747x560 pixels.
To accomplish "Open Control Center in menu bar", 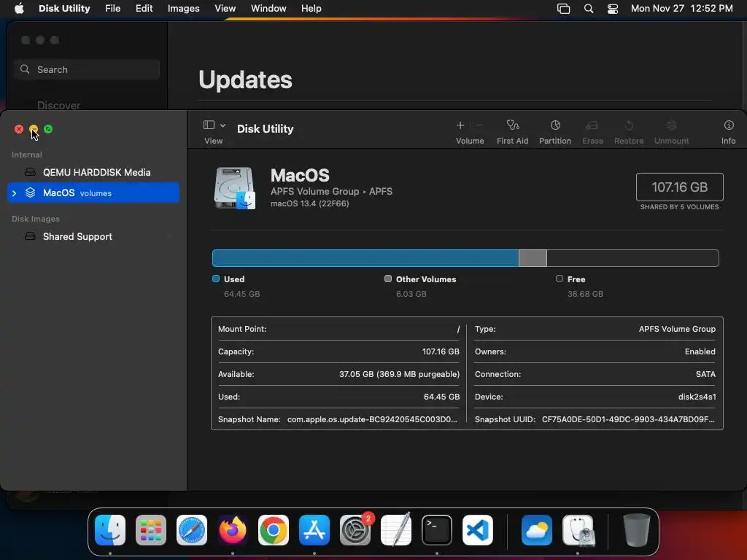I will [x=613, y=9].
